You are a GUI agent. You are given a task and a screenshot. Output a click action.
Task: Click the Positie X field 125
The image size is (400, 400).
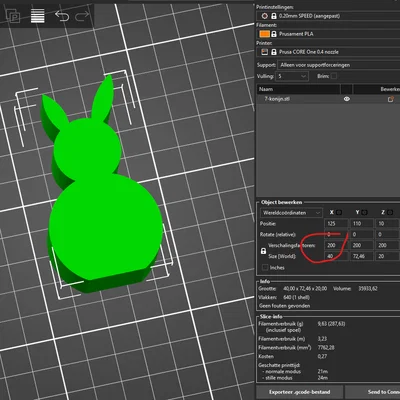tap(336, 224)
